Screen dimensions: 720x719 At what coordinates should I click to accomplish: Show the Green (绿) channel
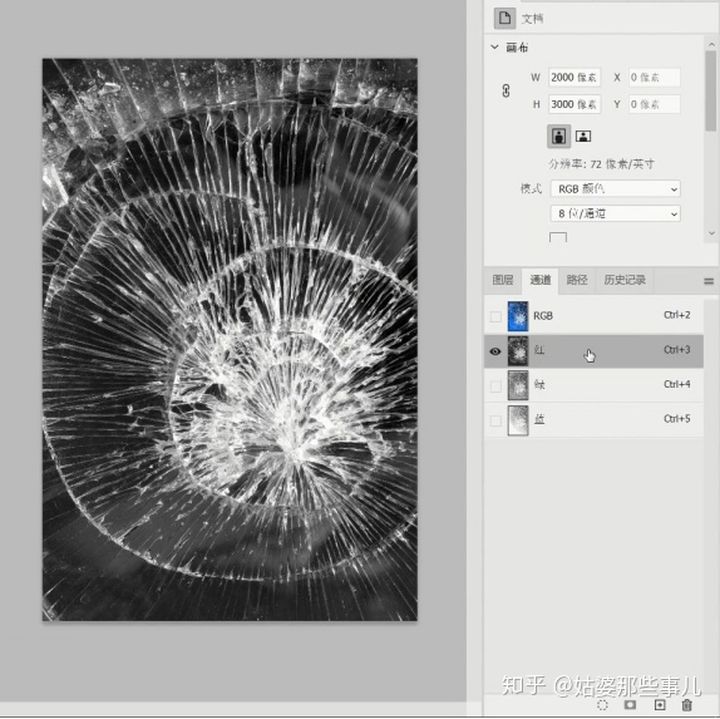coord(495,386)
